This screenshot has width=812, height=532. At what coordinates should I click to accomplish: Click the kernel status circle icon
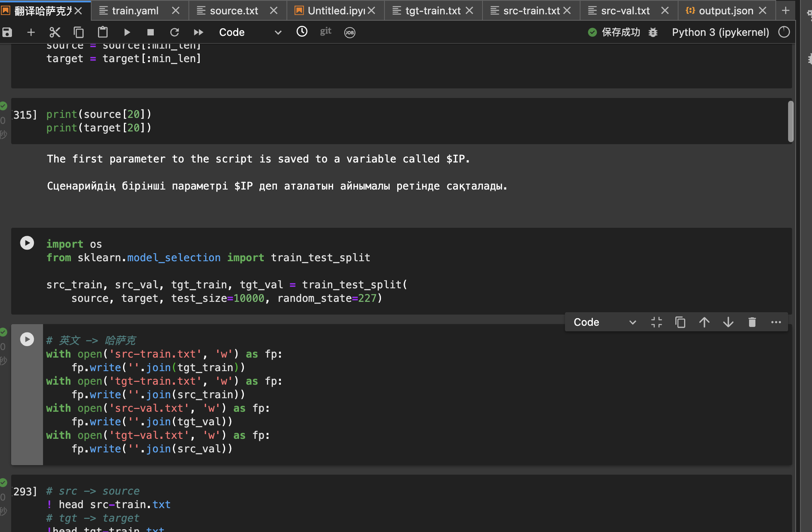(784, 32)
